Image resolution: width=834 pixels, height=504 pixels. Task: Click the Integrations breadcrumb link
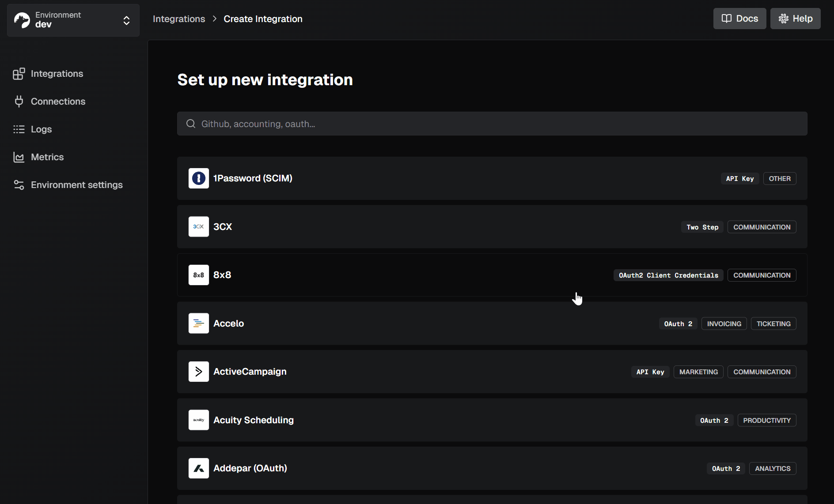[179, 19]
